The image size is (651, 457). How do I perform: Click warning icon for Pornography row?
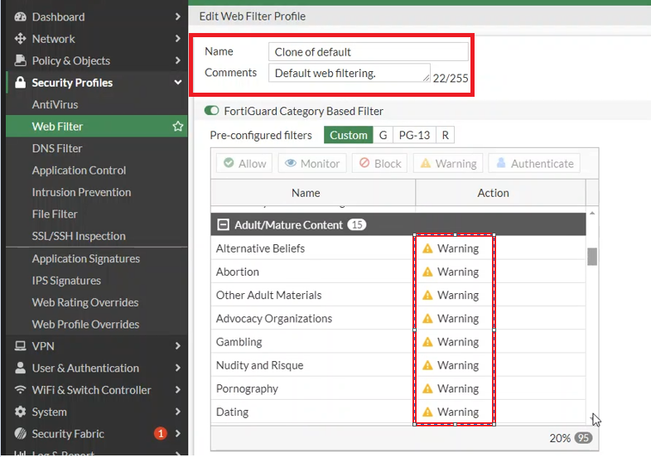pos(427,389)
